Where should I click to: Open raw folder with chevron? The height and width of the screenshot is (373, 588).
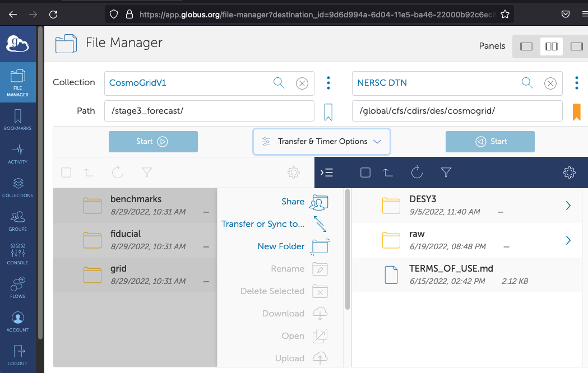tap(568, 240)
